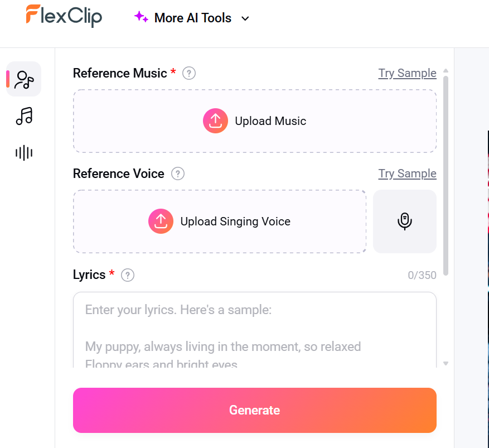The image size is (489, 448).
Task: Click the sparkle icon beside More AI Tools
Action: (x=141, y=17)
